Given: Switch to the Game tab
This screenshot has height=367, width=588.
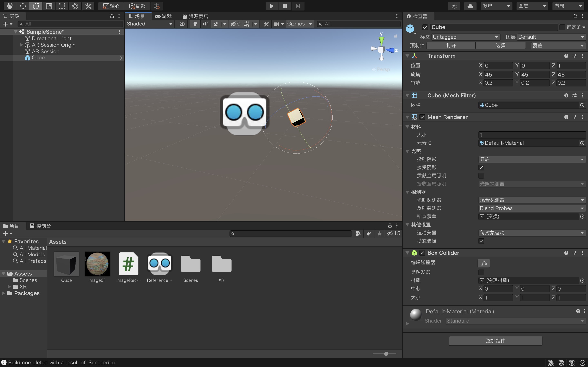Looking at the screenshot, I should (x=164, y=16).
